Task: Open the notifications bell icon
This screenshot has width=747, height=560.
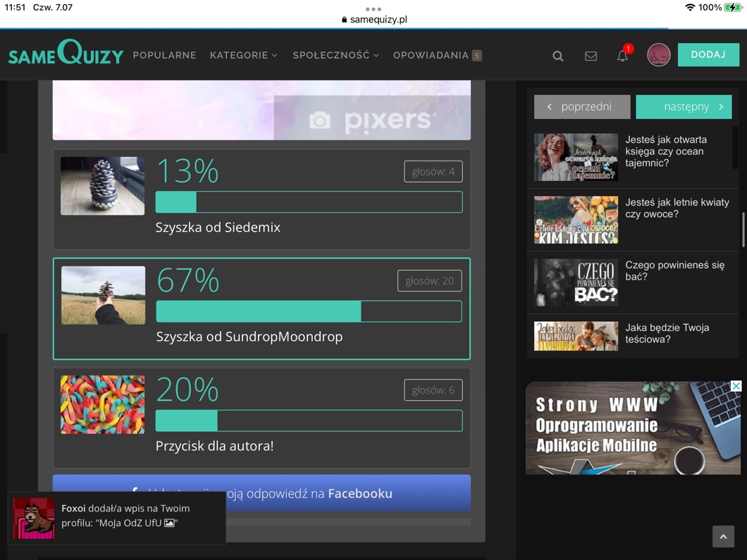Action: click(x=622, y=56)
